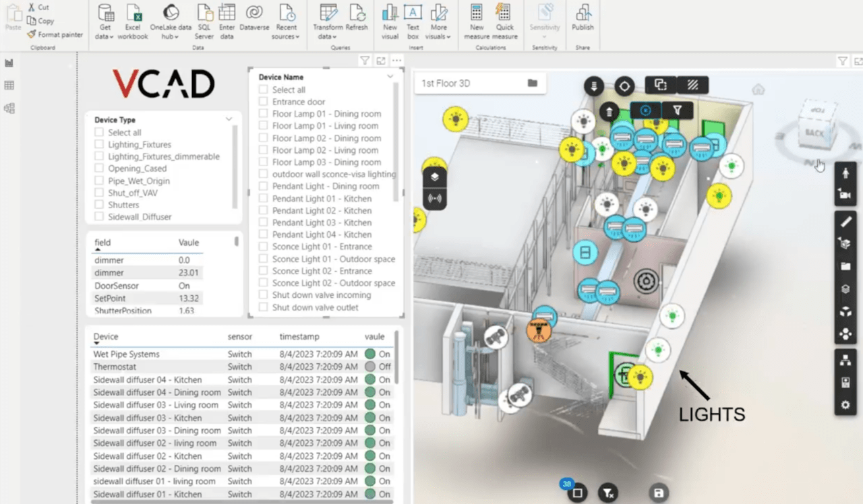Collapse the Device Name filter list
The height and width of the screenshot is (504, 863).
click(390, 76)
